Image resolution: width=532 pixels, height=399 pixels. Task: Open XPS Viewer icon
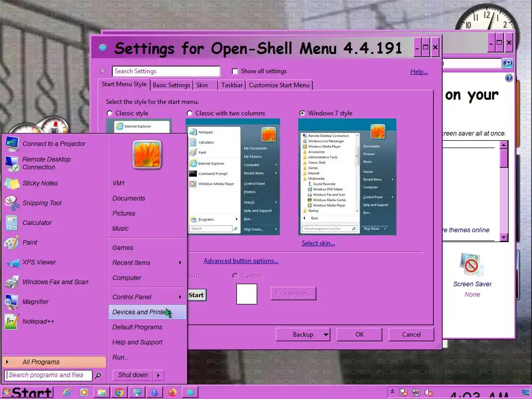[x=12, y=262]
